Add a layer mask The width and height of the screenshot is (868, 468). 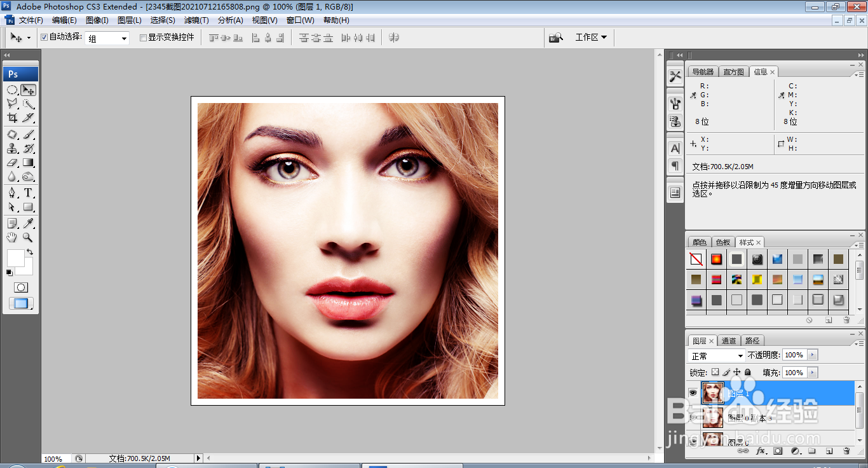[x=778, y=451]
